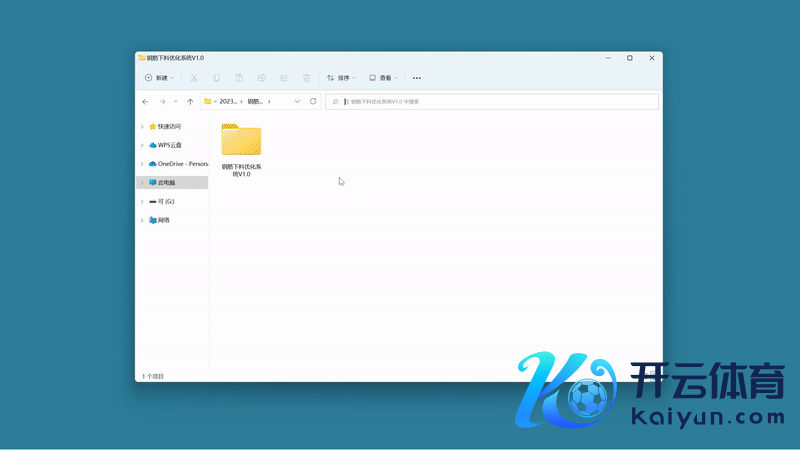The height and width of the screenshot is (450, 800).
Task: Select WPS云盘 in the sidebar
Action: pos(169,145)
